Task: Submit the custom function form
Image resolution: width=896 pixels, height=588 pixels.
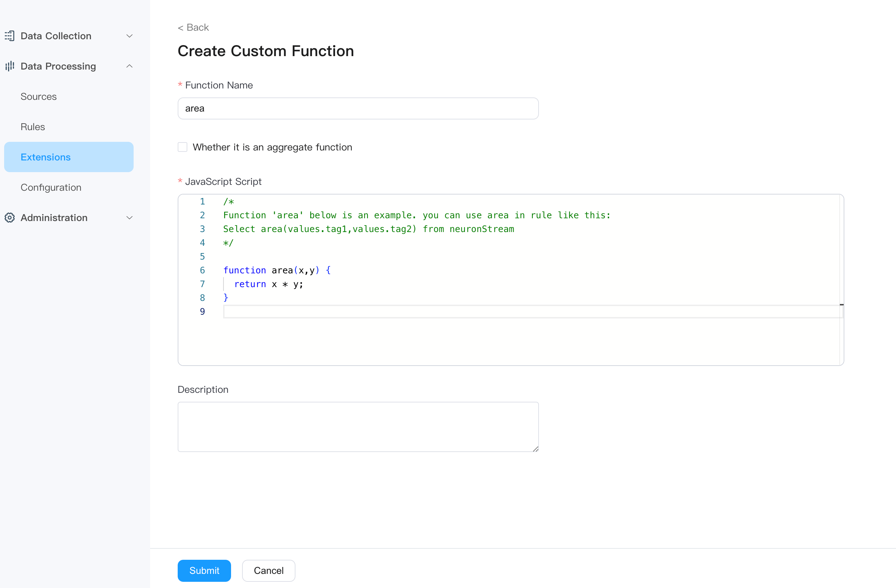Action: 204,570
